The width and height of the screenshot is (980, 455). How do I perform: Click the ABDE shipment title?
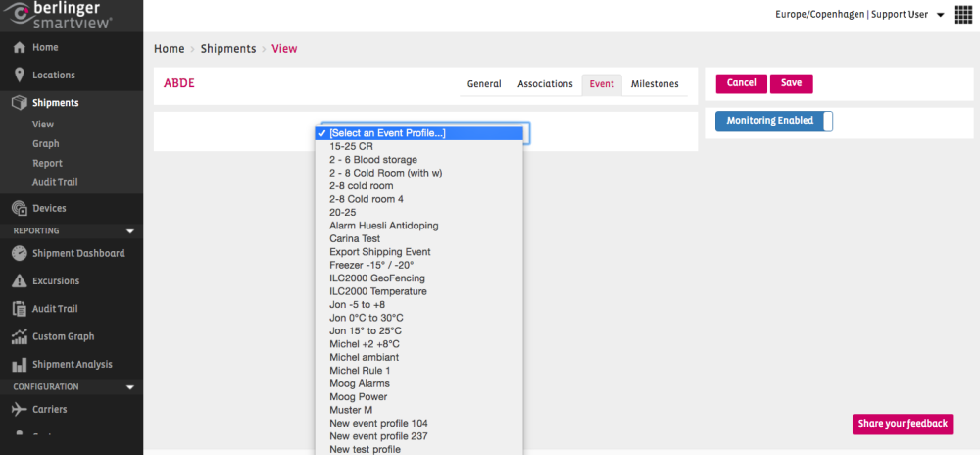179,83
